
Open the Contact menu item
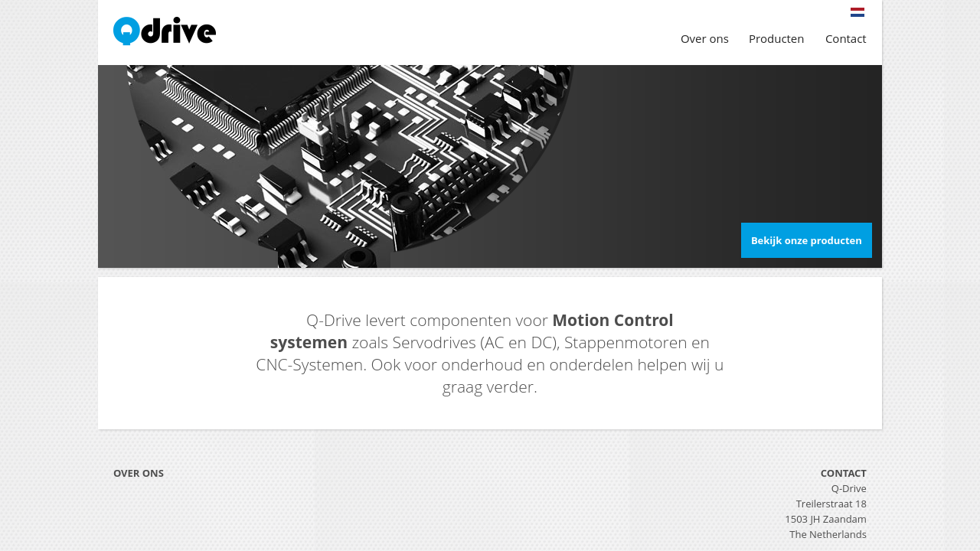tap(846, 38)
